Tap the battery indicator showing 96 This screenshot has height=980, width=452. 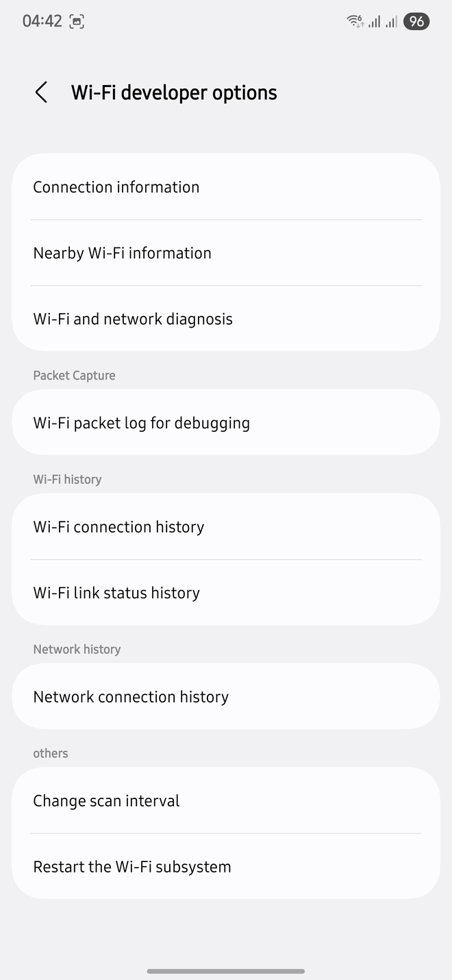[x=416, y=21]
